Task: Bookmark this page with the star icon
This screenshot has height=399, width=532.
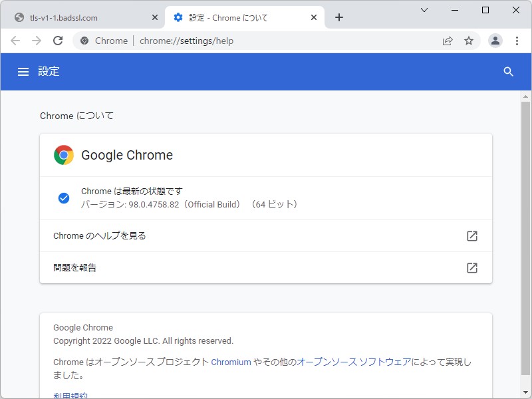Action: coord(469,41)
